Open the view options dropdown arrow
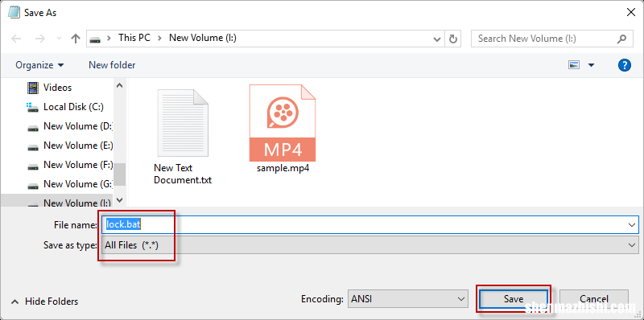644x320 pixels. pos(591,65)
